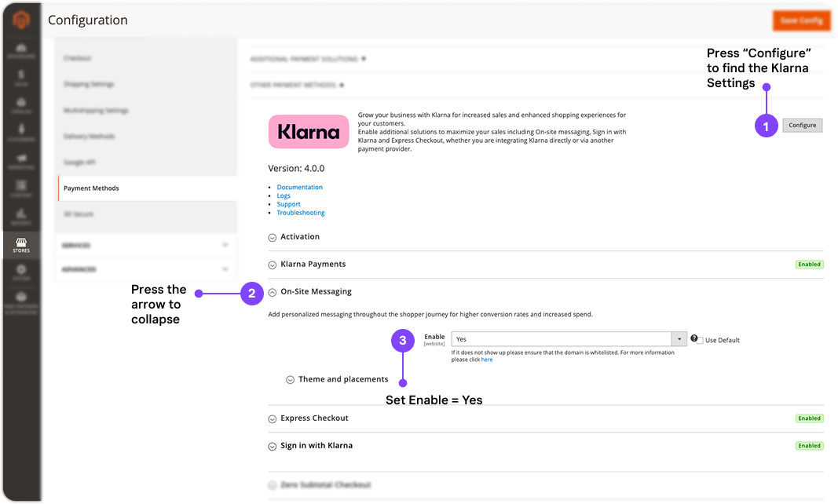Open the Enable dropdown set to Yes
The width and height of the screenshot is (838, 504).
point(569,339)
